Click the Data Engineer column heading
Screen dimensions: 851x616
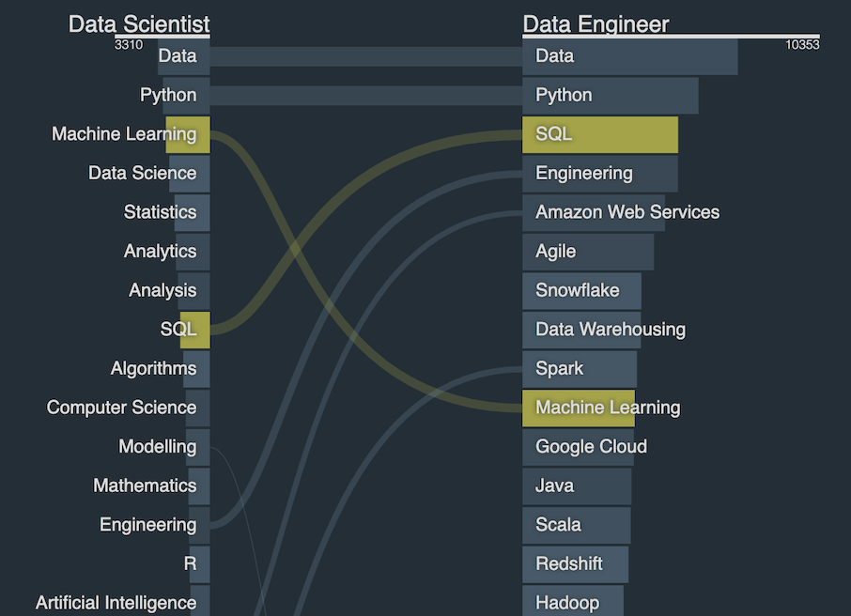[596, 23]
